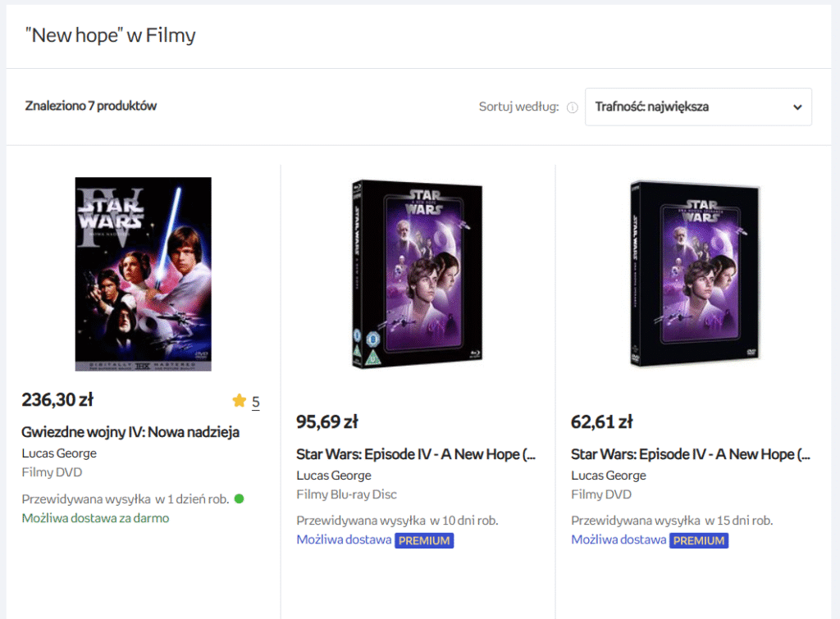Click the green availability dot
The height and width of the screenshot is (619, 840).
[240, 498]
